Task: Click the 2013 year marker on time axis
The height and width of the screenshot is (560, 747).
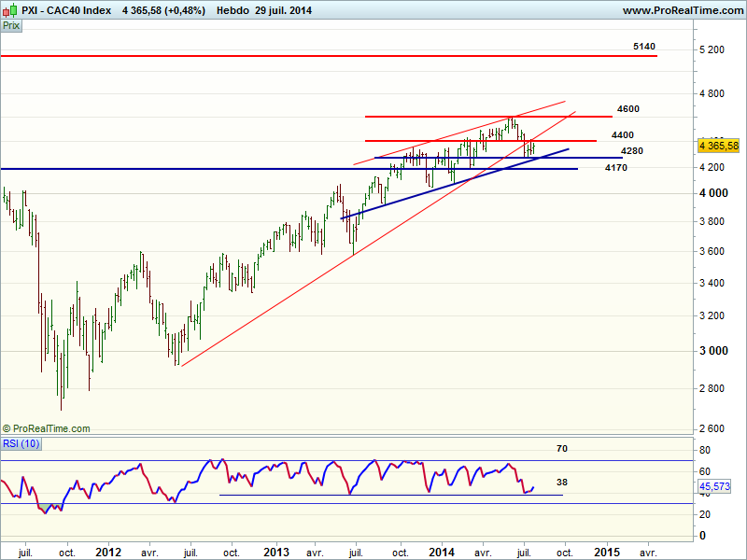Action: (x=275, y=553)
